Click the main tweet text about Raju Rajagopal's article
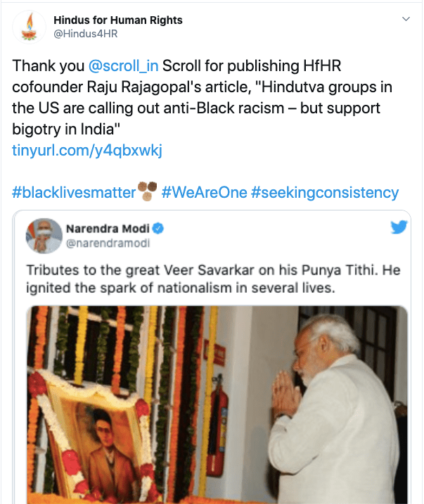Screen dimensions: 424x504 pyautogui.click(x=203, y=97)
